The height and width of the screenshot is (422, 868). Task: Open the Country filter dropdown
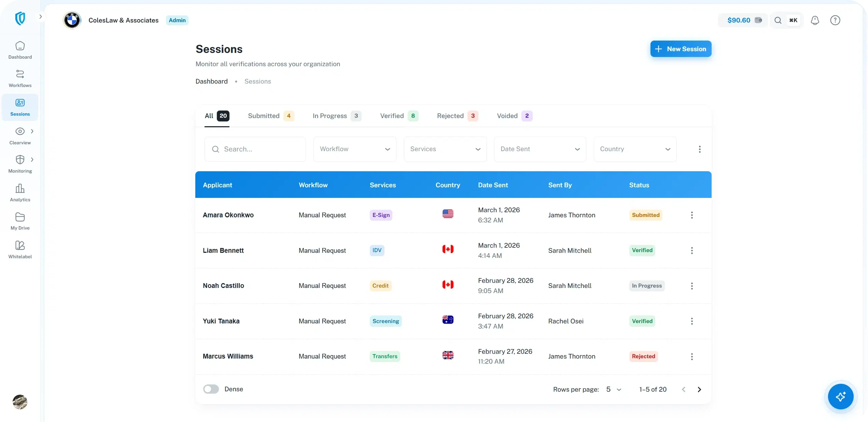635,149
